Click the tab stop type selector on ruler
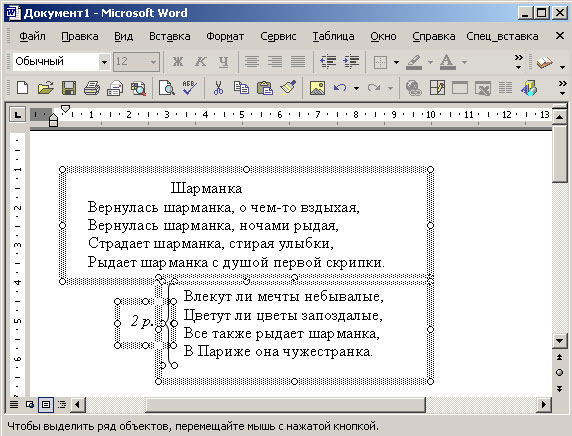This screenshot has width=572, height=436. [x=17, y=115]
